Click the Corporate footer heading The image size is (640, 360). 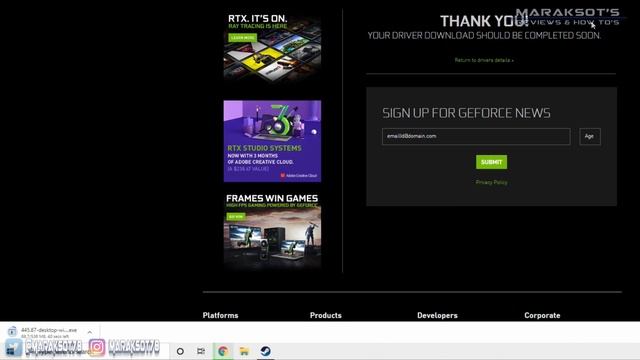542,315
